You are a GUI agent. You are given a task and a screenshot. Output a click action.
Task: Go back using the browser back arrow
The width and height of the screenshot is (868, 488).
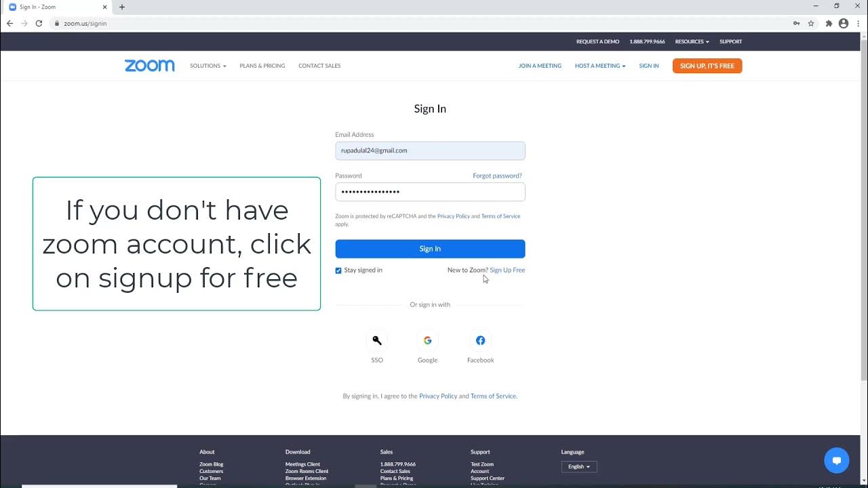pyautogui.click(x=9, y=23)
